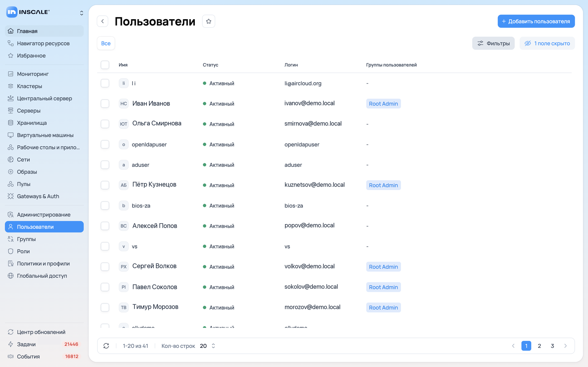Screen dimensions: 588x367
Task: Check the box for Сергей Волков
Action: tap(105, 266)
